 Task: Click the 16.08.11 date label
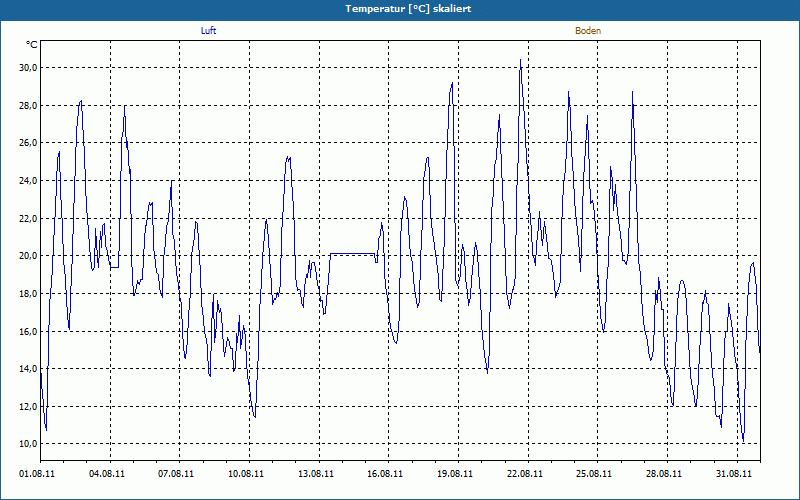[x=385, y=474]
